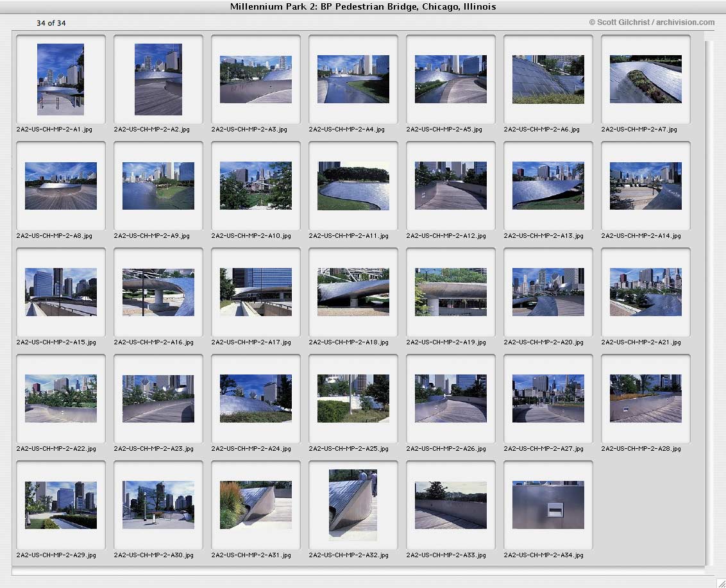
Task: Click thumbnail 2A2-US-CH-MP-2-A21.jpg
Action: pos(645,292)
